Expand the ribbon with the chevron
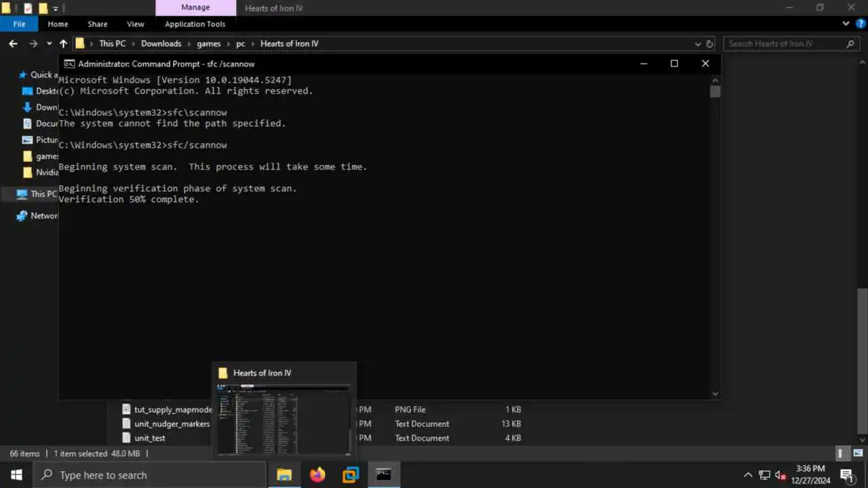This screenshot has height=488, width=868. (x=846, y=24)
